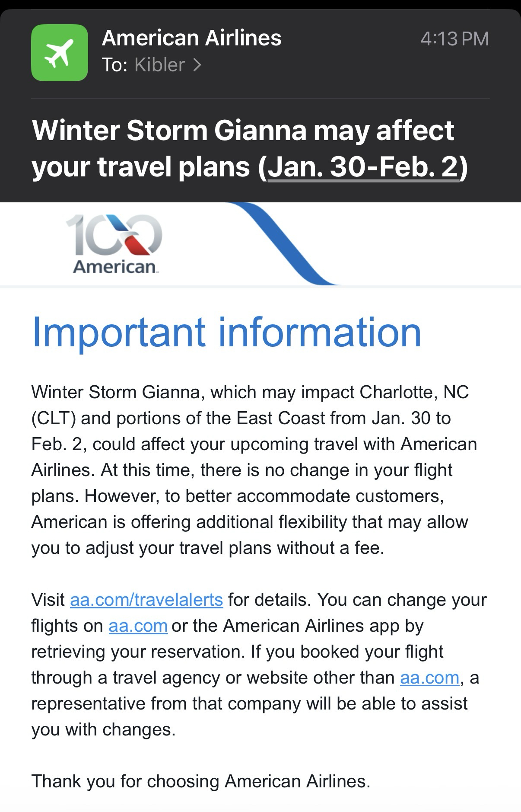Open the aa.com link after "flights on"

138,626
